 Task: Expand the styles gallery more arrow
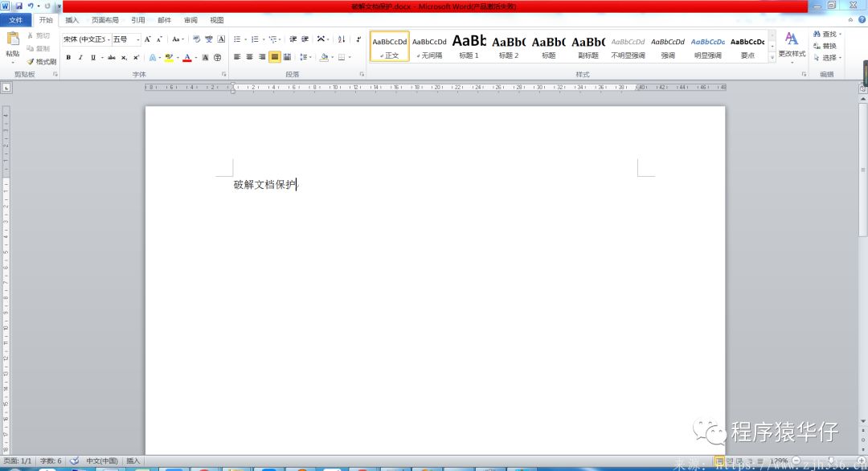point(772,58)
